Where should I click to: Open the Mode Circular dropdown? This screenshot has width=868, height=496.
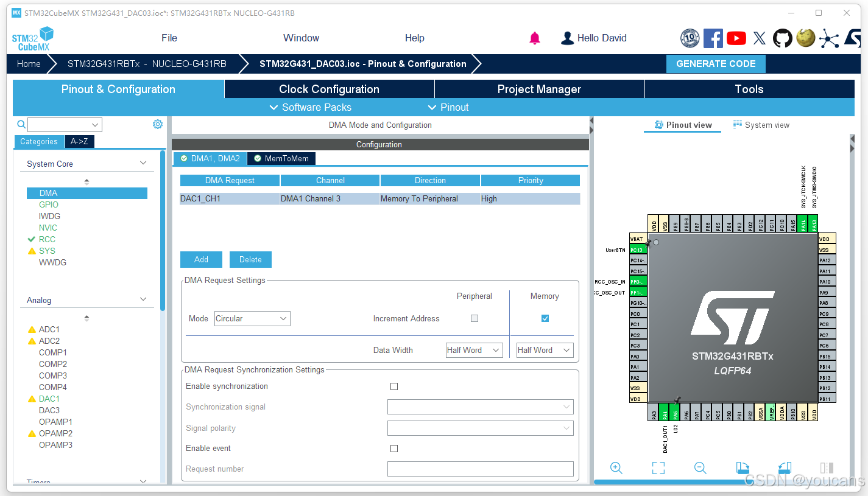pos(252,318)
